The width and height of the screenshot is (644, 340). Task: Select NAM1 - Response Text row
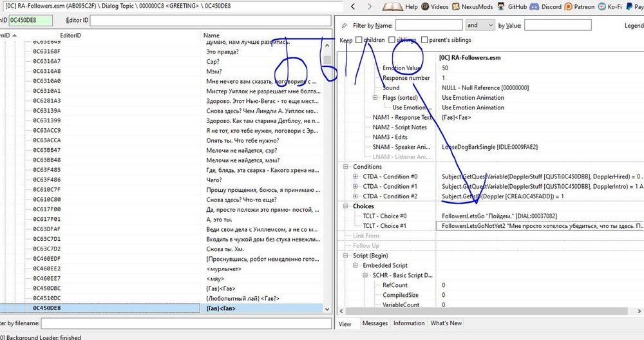pos(490,117)
